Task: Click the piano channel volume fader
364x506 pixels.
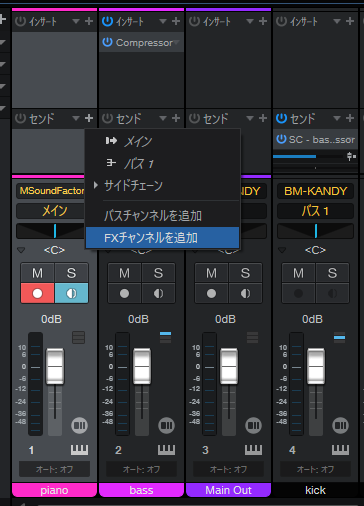Action: pos(55,366)
